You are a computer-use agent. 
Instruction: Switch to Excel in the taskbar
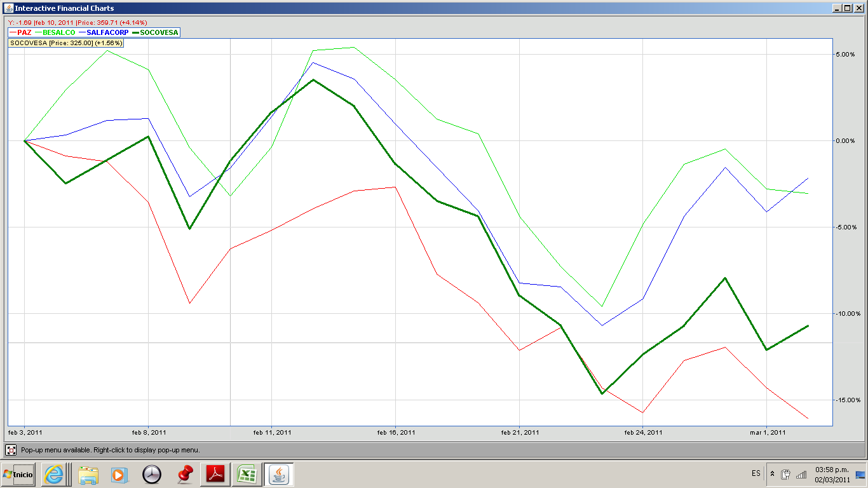[246, 474]
